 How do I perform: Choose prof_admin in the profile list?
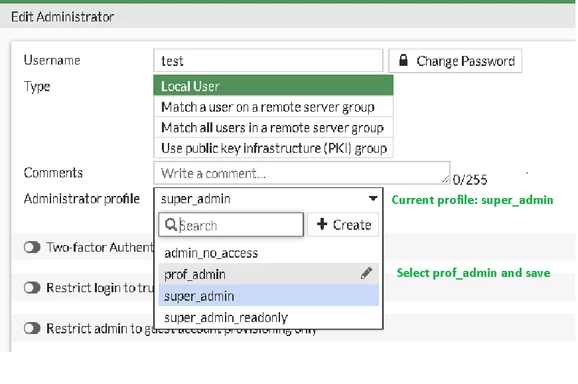[269, 274]
